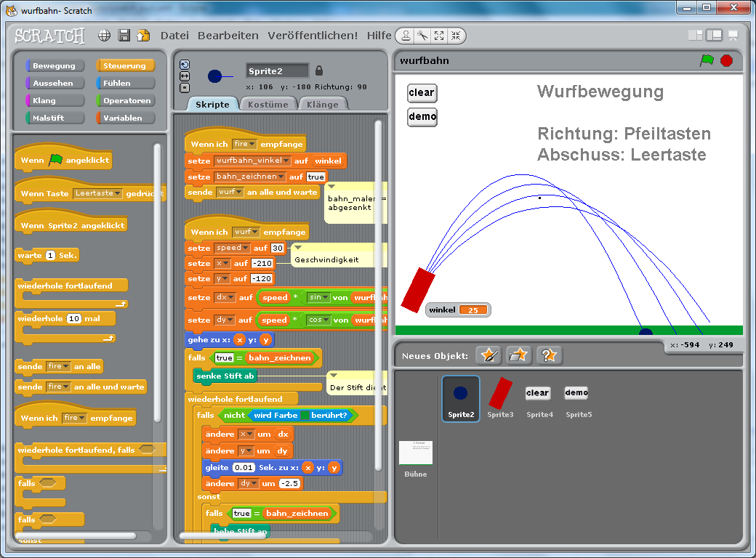The height and width of the screenshot is (558, 756).
Task: Click the clear button on stage
Action: click(x=422, y=92)
